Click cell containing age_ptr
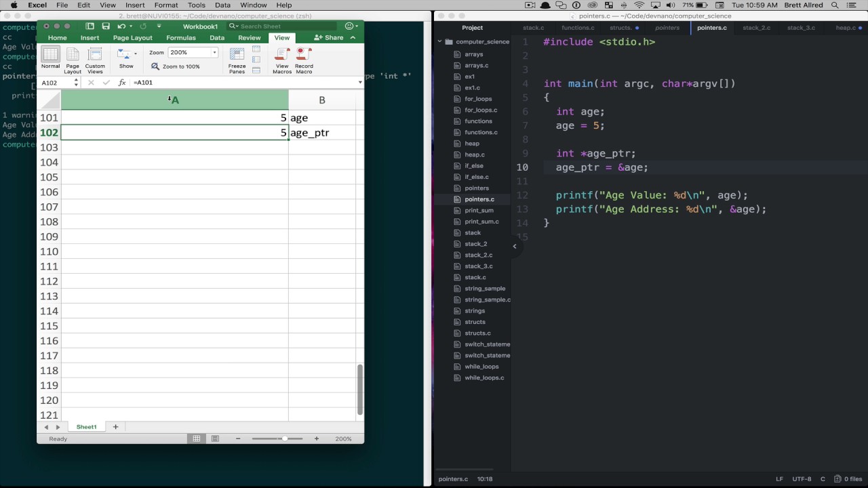This screenshot has height=488, width=868. pyautogui.click(x=322, y=133)
